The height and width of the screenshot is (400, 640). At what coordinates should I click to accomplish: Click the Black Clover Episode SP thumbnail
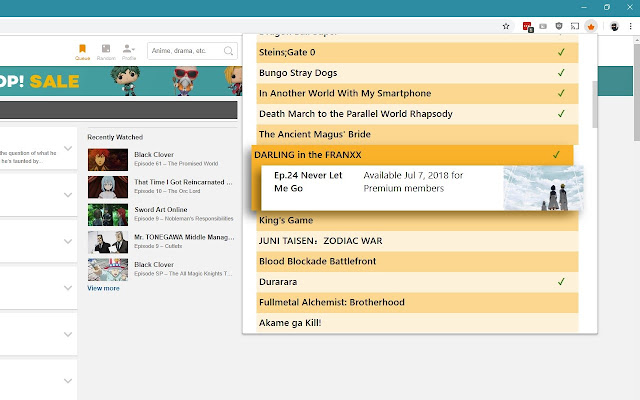pos(108,269)
